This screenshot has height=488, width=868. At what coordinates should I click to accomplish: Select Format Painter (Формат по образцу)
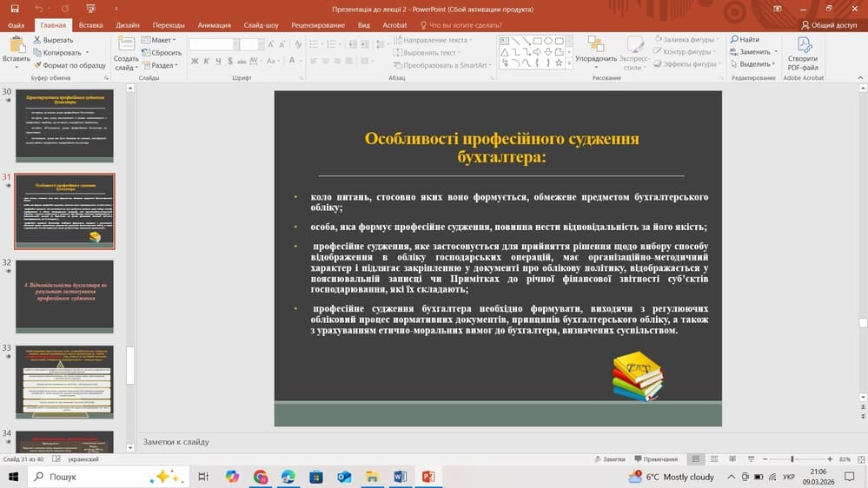(69, 65)
